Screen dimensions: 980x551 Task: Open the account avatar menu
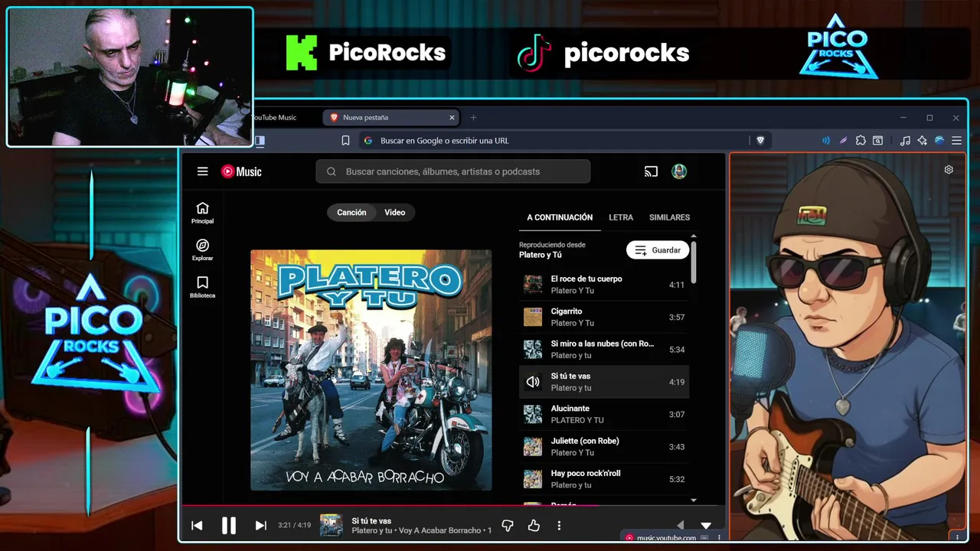point(679,171)
